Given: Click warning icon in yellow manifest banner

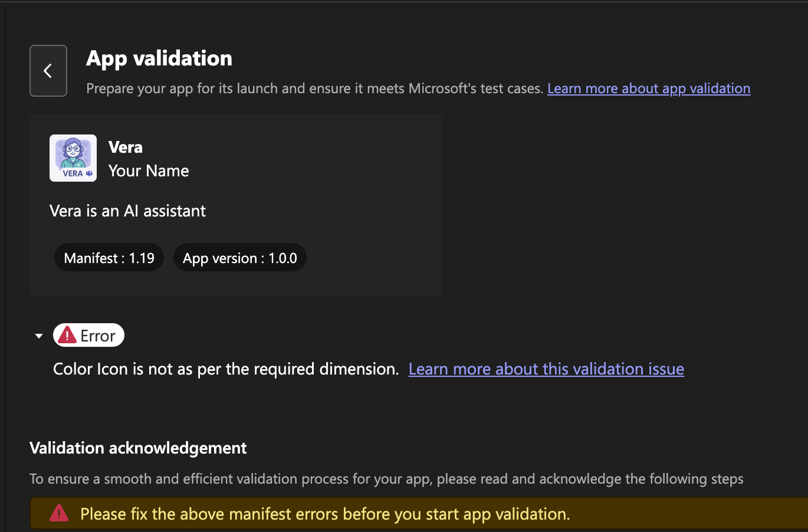Looking at the screenshot, I should [59, 513].
